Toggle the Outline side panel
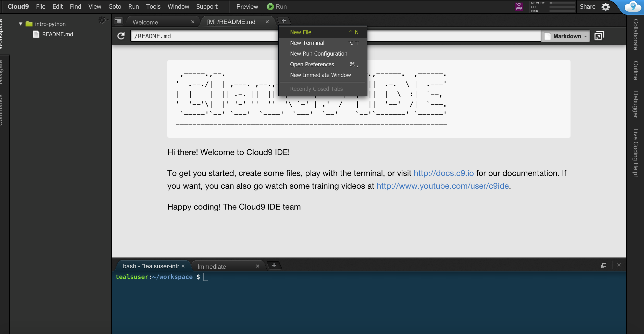This screenshot has height=334, width=644. tap(636, 71)
